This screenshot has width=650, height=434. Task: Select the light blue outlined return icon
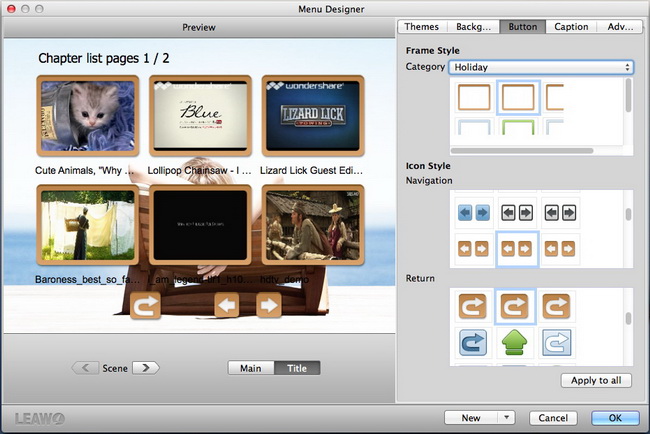(557, 342)
